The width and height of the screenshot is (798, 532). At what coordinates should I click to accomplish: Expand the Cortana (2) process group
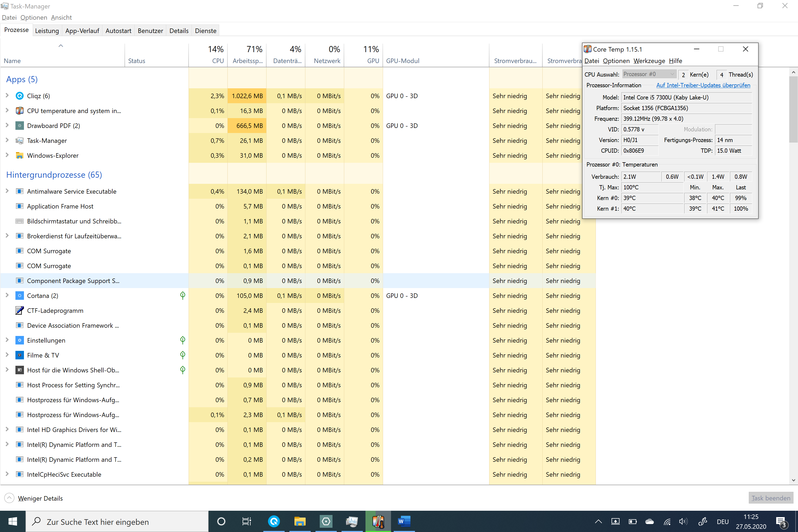[7, 296]
